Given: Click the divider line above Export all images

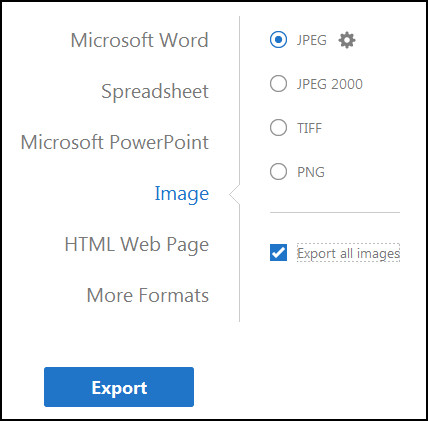Looking at the screenshot, I should (x=335, y=212).
